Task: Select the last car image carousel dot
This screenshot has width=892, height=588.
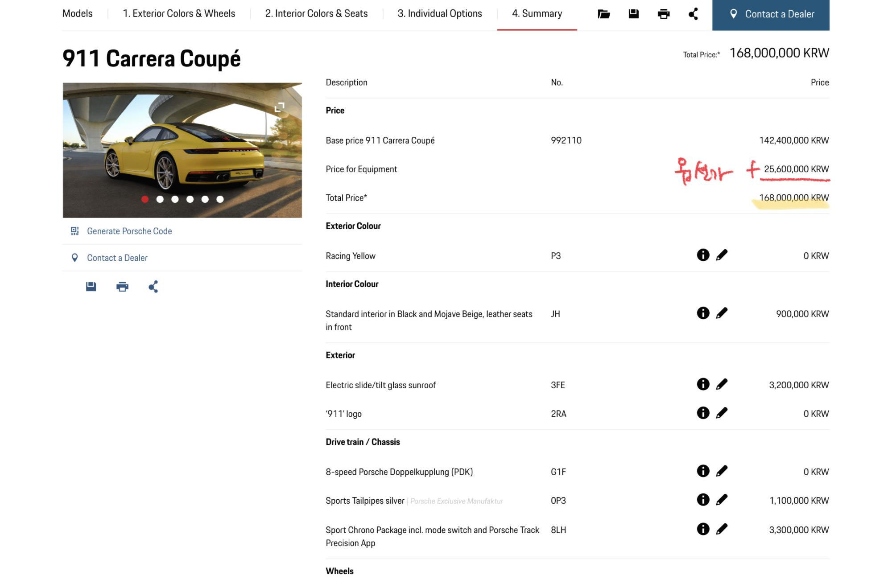Action: click(220, 199)
